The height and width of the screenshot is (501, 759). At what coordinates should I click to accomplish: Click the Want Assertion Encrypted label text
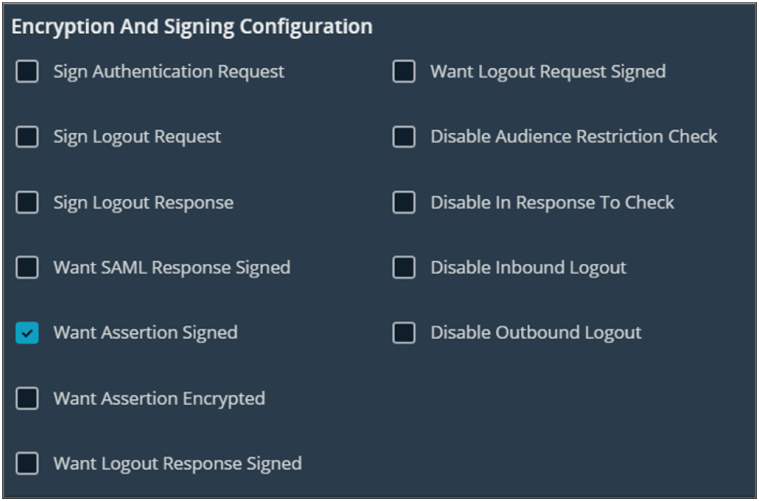(159, 398)
